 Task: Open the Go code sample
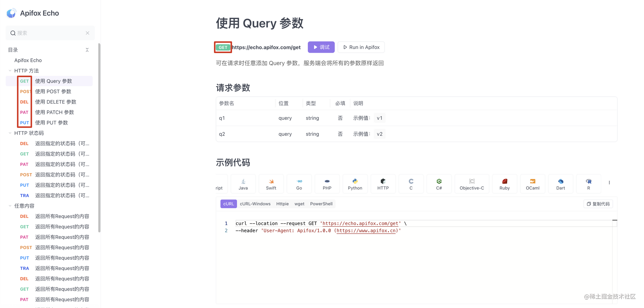(299, 183)
